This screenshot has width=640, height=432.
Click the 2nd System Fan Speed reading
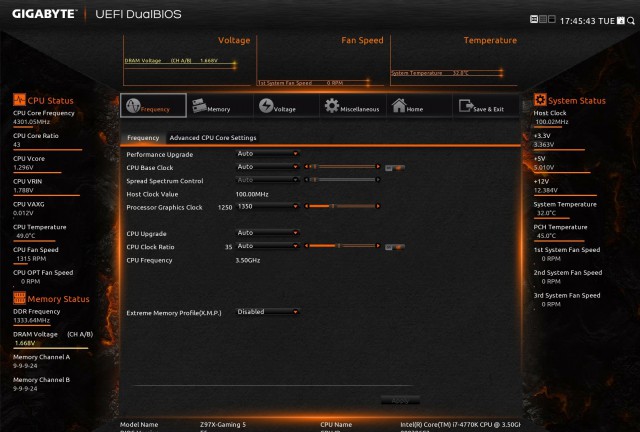[x=551, y=282]
